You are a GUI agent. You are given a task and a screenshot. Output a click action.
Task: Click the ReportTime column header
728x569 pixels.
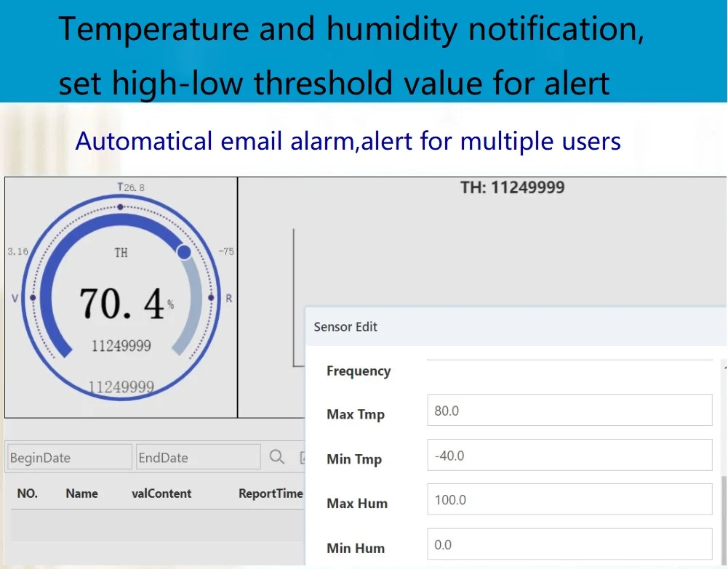coord(270,493)
